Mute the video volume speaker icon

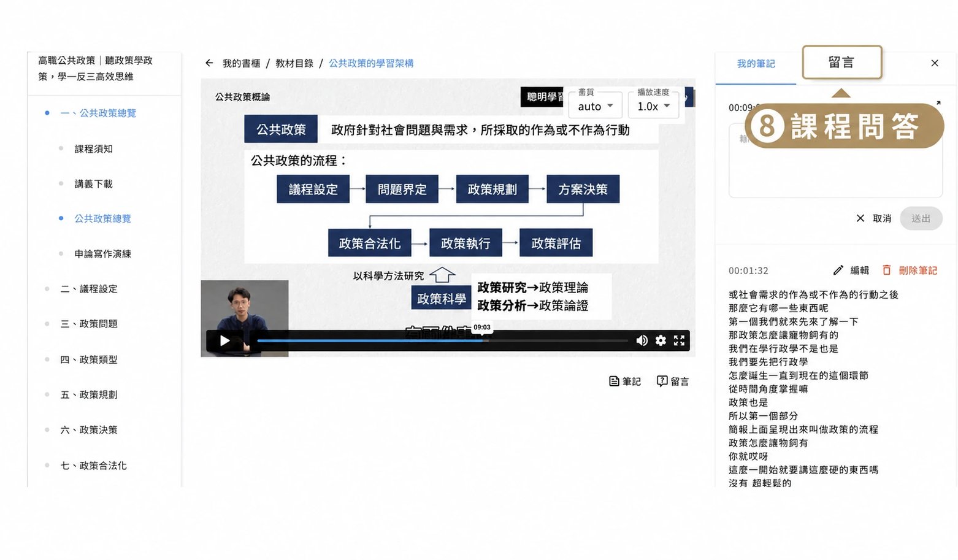(642, 340)
